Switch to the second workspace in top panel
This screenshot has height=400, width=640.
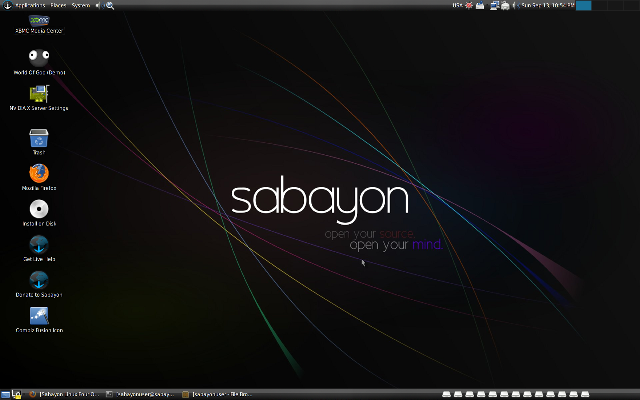pos(599,5)
